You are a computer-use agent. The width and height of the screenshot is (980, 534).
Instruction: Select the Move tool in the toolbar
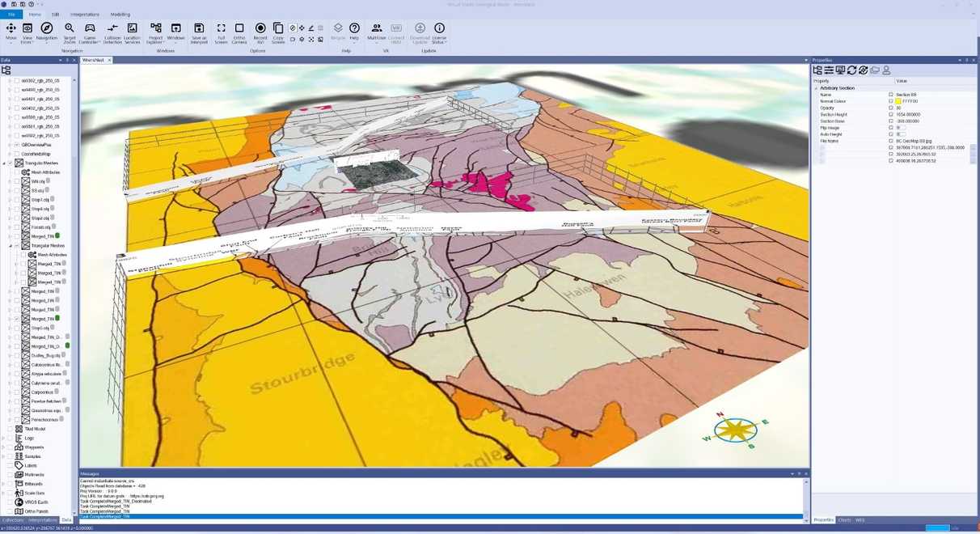point(11,28)
